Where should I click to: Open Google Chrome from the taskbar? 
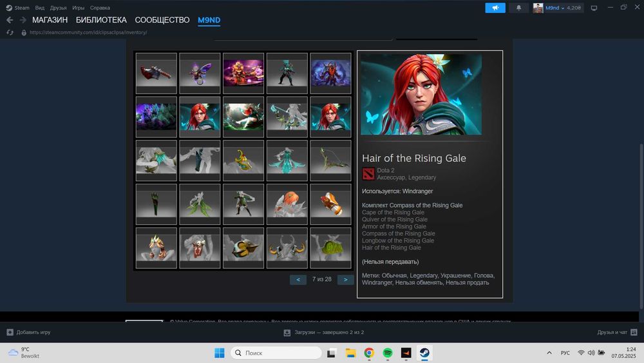pos(369,353)
